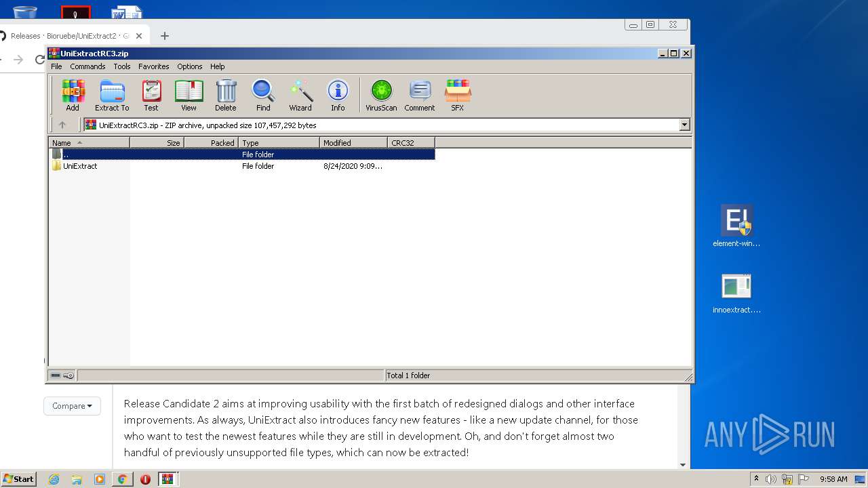This screenshot has width=868, height=488.
Task: Open a new browser tab with plus button
Action: pos(164,36)
